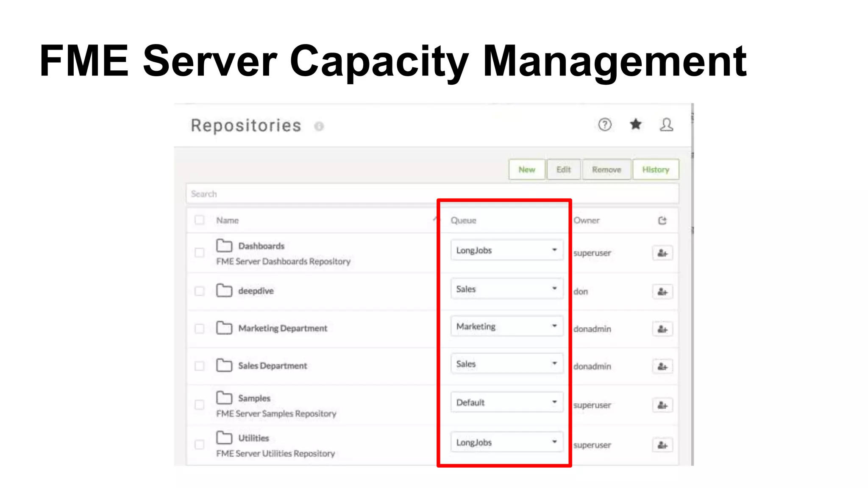The height and width of the screenshot is (488, 868).
Task: Sort by the Owner column header
Action: tap(587, 220)
